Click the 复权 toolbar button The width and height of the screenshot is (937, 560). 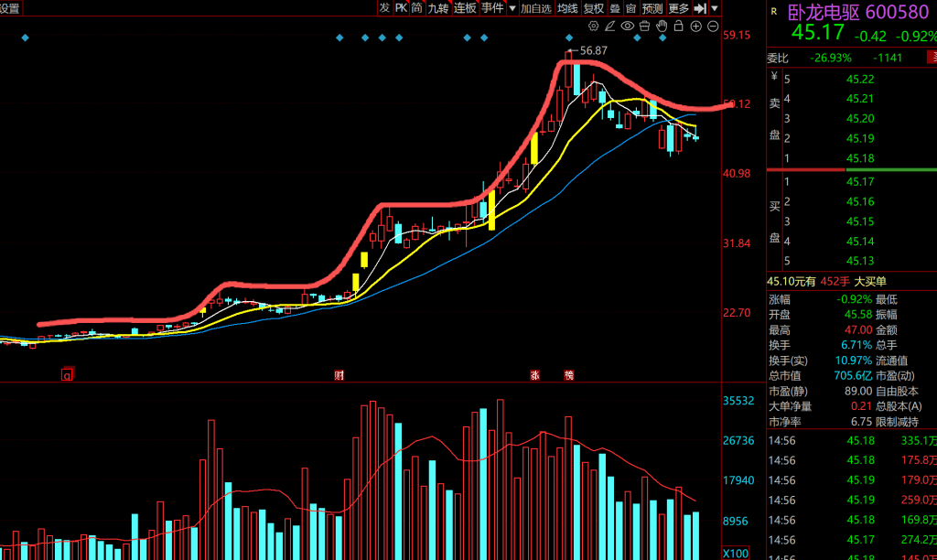click(x=593, y=8)
